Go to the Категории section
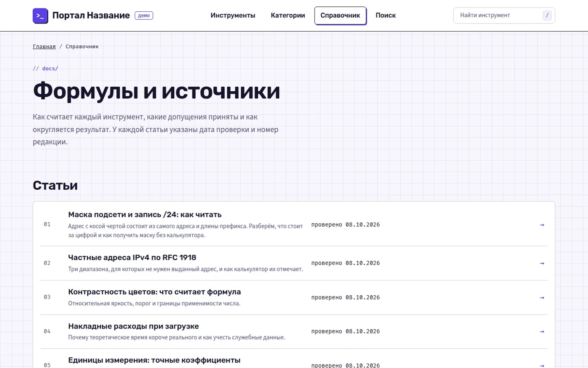 coord(288,16)
